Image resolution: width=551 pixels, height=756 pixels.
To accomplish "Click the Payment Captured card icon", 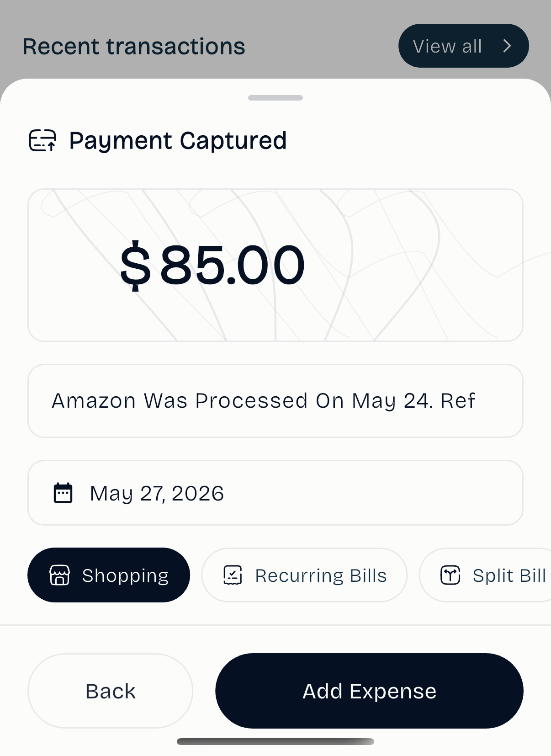I will [x=42, y=140].
